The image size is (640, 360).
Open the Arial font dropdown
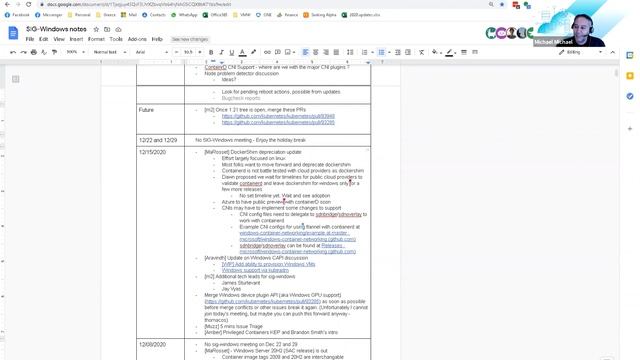click(152, 52)
